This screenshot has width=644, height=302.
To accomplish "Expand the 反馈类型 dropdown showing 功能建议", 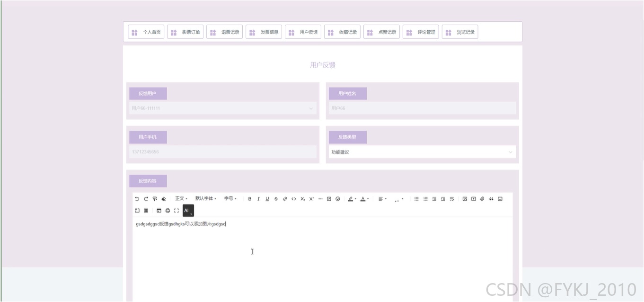I will pos(422,152).
